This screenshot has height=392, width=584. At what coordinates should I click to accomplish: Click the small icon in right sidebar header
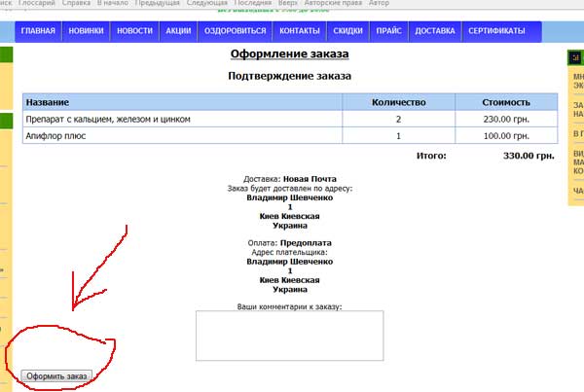pos(576,58)
